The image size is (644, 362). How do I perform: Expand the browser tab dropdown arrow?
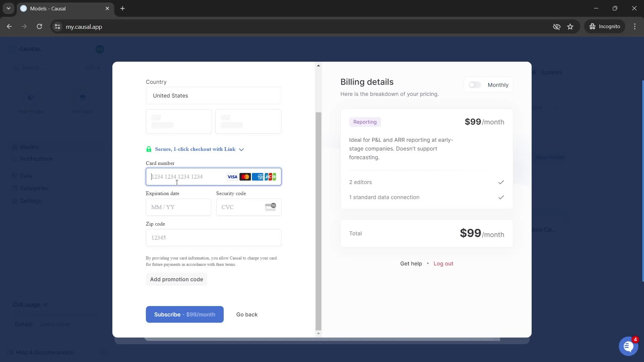[8, 8]
